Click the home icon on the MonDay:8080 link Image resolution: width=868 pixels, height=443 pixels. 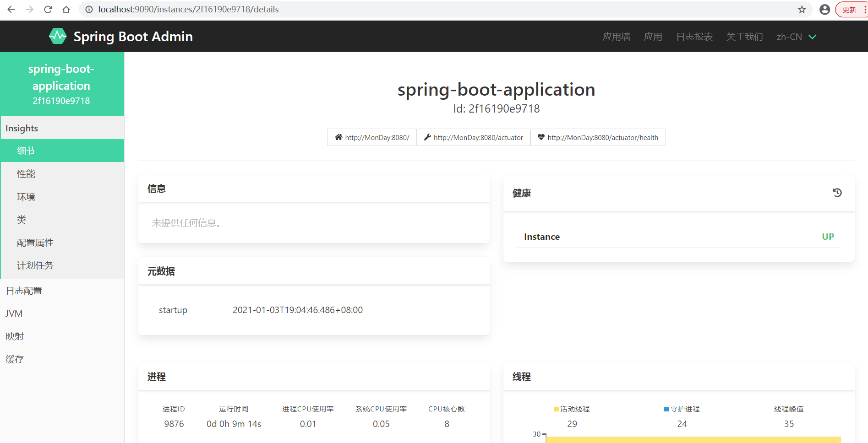[x=338, y=137]
